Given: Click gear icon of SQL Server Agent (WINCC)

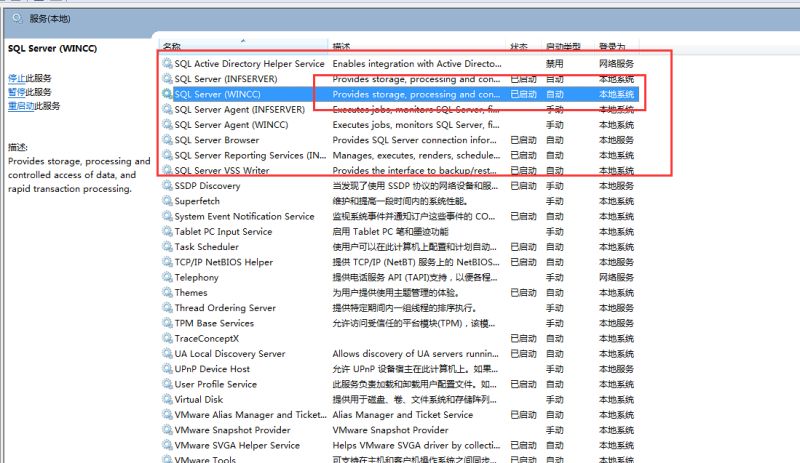Looking at the screenshot, I should tap(167, 125).
